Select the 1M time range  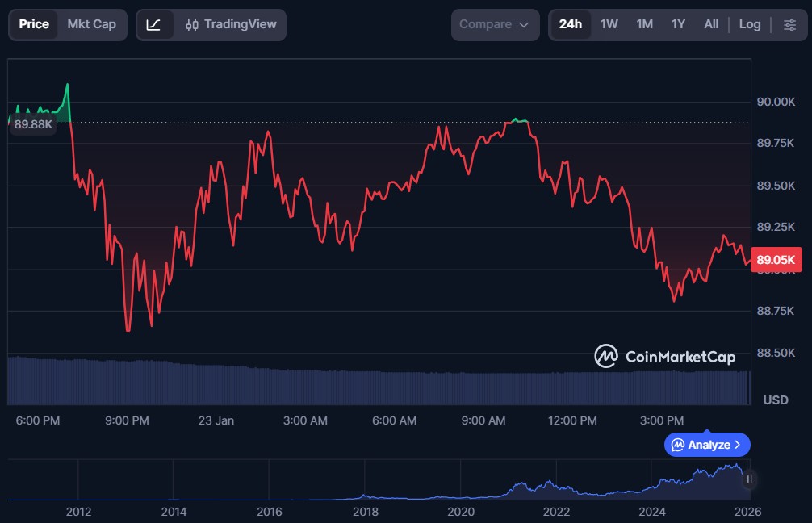coord(644,25)
